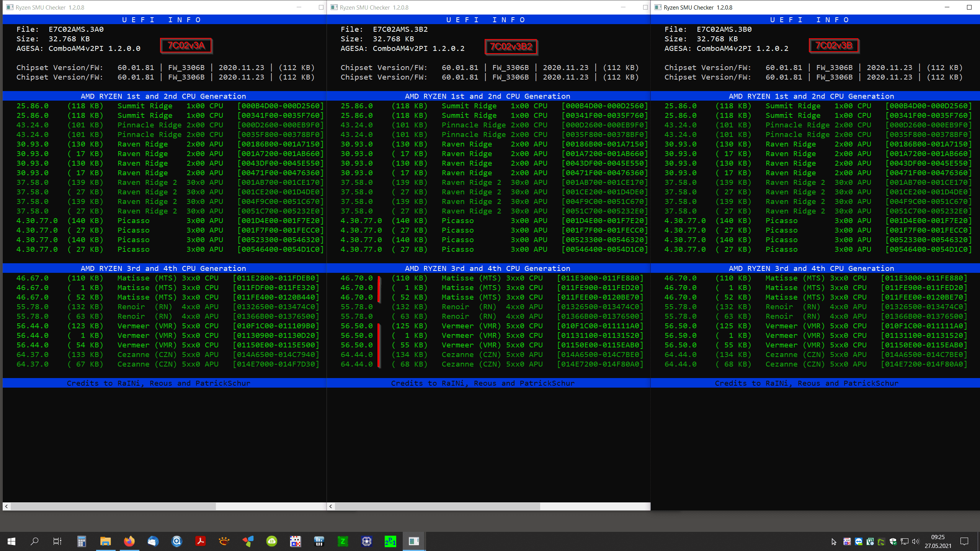Image resolution: width=980 pixels, height=551 pixels.
Task: Switch to Firefox on the taskbar
Action: (129, 541)
